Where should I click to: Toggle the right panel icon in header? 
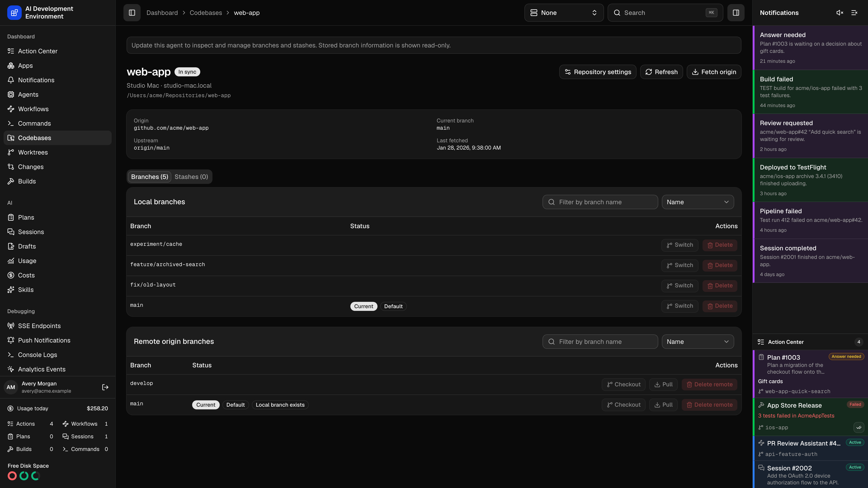tap(736, 13)
